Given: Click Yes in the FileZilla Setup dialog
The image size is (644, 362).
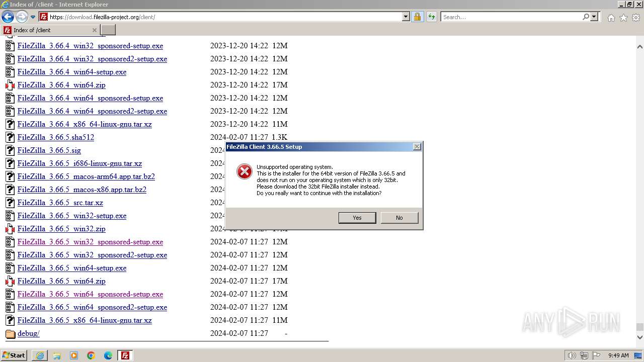Looking at the screenshot, I should click(357, 218).
